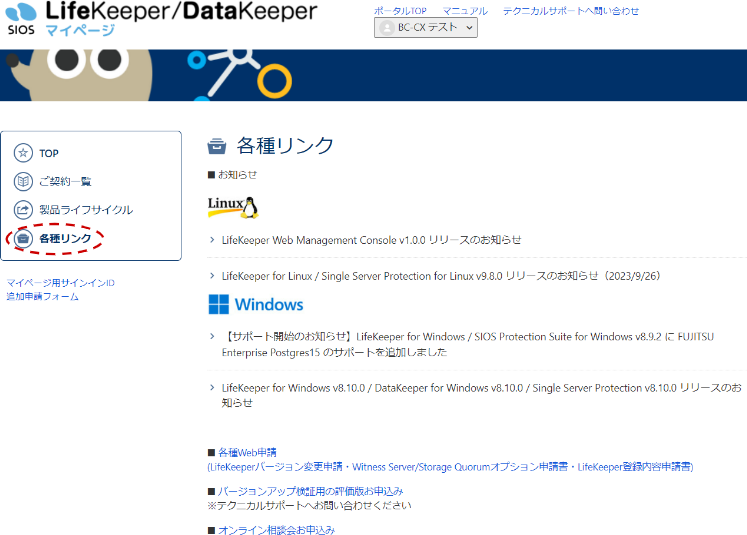Click the mascot character in the banner
747x535 pixels.
click(x=80, y=75)
